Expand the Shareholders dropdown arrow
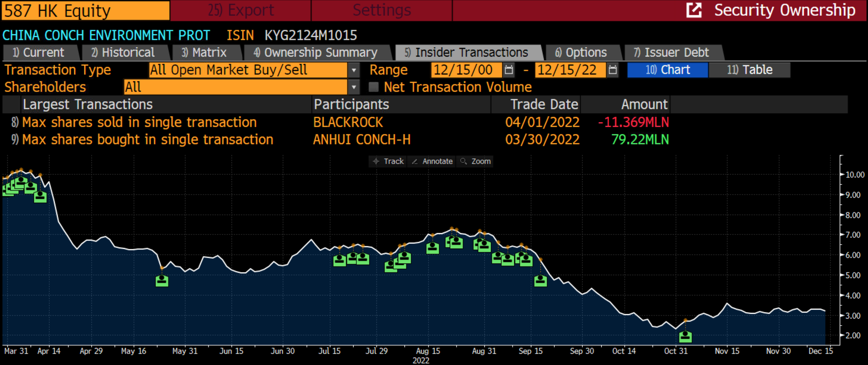Image resolution: width=868 pixels, height=365 pixels. click(354, 87)
